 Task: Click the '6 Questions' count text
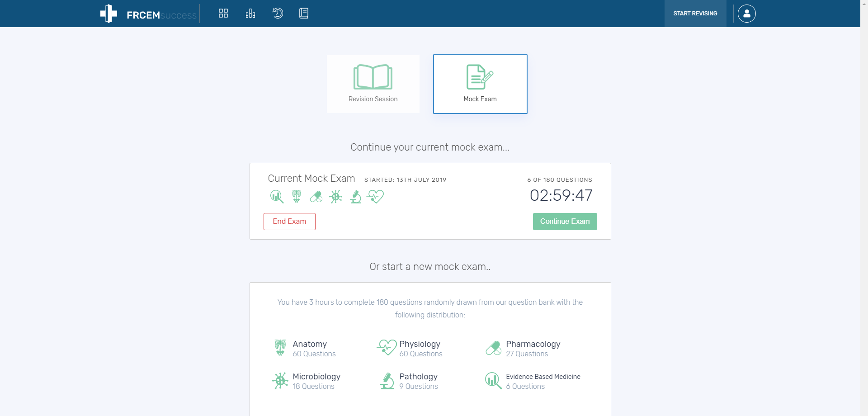pos(525,387)
